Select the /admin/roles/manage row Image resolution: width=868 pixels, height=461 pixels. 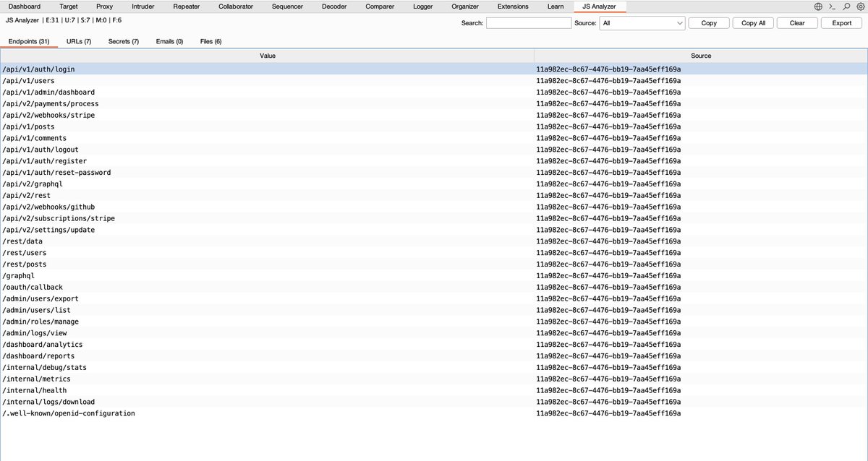coord(434,322)
